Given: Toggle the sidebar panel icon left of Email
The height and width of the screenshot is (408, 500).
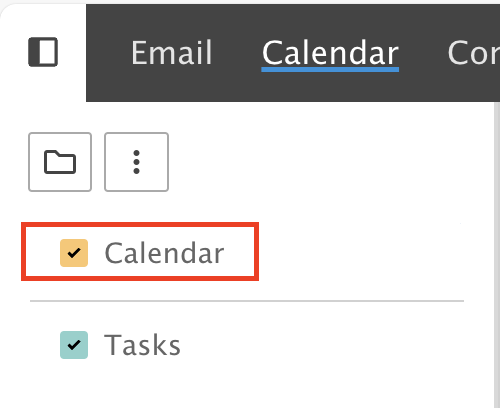Looking at the screenshot, I should click(43, 52).
